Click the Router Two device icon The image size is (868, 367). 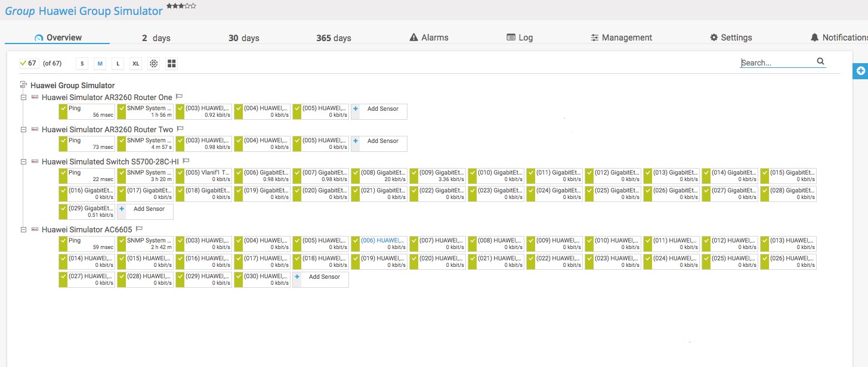35,129
